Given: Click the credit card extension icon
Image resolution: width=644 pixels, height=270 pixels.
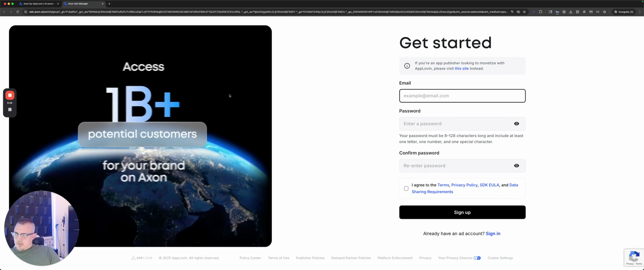Looking at the screenshot, I should click(x=591, y=12).
